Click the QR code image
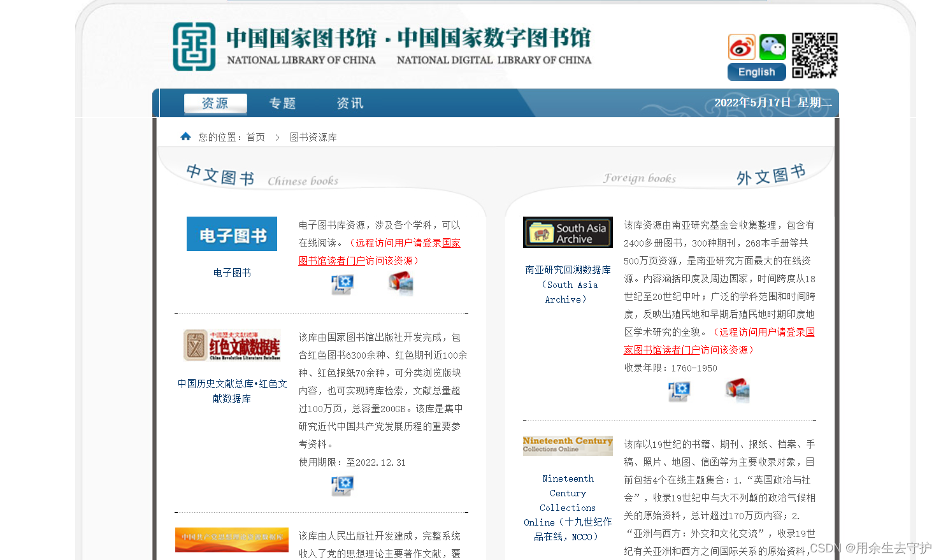The height and width of the screenshot is (560, 941). coord(815,55)
